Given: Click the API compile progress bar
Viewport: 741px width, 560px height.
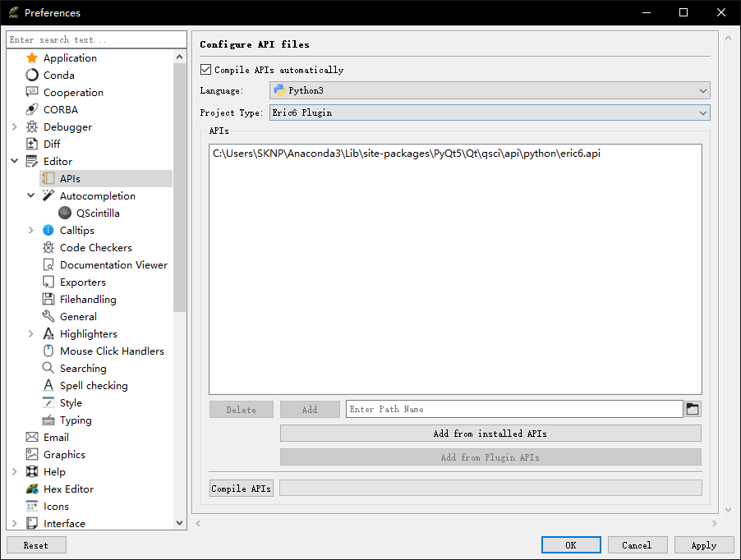Looking at the screenshot, I should (490, 488).
